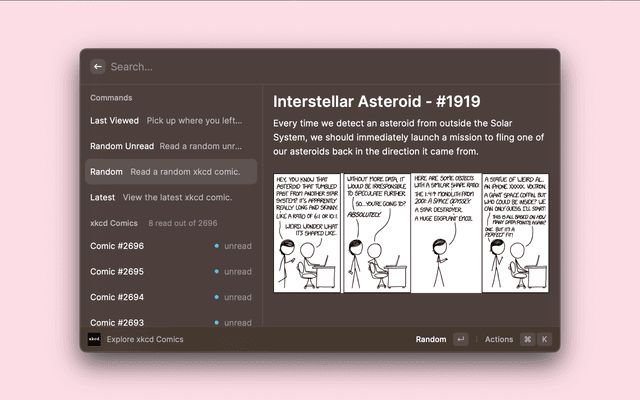Click the Explore xkcd Comics label
The height and width of the screenshot is (400, 640).
click(145, 339)
